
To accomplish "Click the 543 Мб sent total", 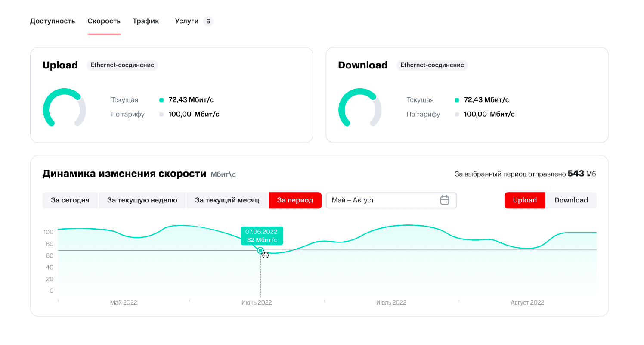I will [582, 174].
